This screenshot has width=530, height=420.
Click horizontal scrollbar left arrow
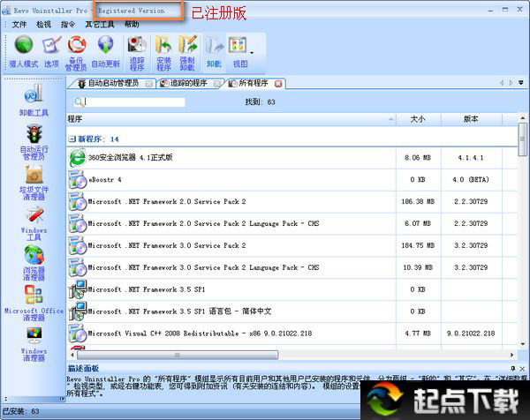72,355
